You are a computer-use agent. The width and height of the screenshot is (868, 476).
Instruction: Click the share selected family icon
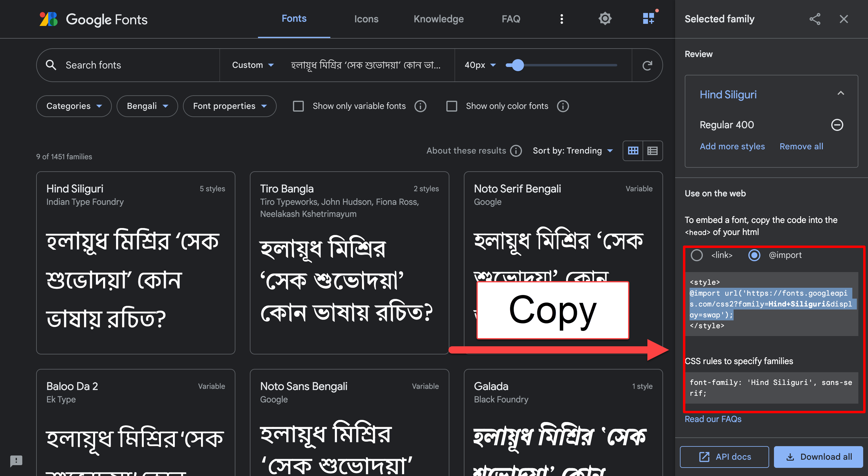815,19
